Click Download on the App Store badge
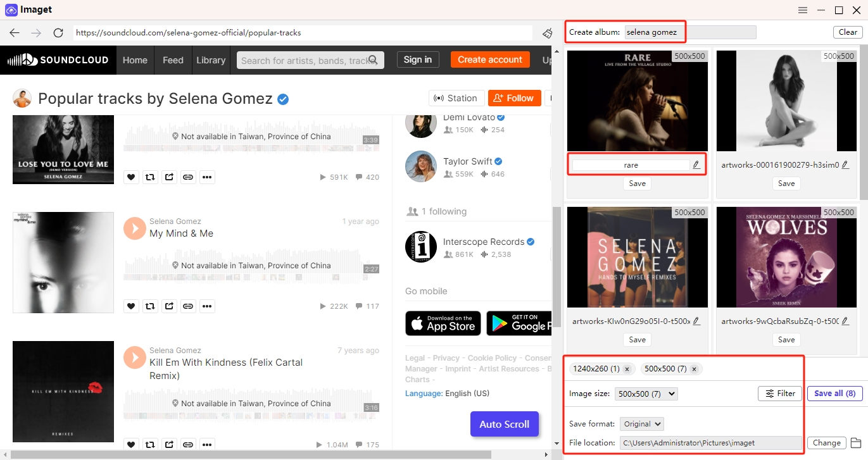 443,323
